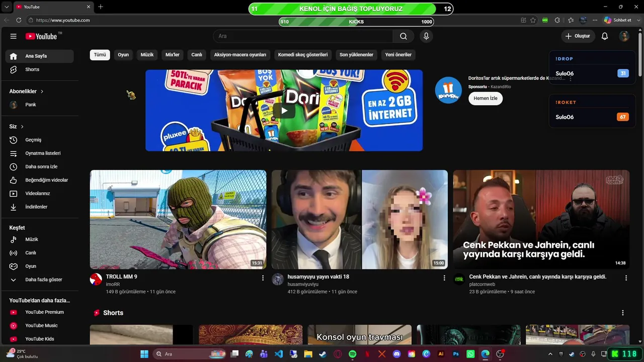Viewport: 644px width, 362px height.
Task: Expand the Abonelikler section
Action: [x=26, y=92]
